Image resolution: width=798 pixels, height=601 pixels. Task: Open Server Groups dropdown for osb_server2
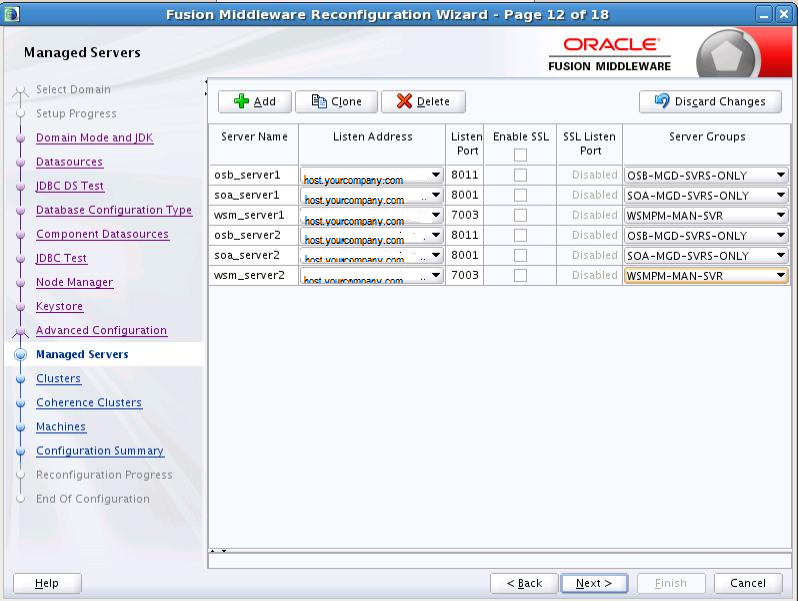tap(781, 235)
